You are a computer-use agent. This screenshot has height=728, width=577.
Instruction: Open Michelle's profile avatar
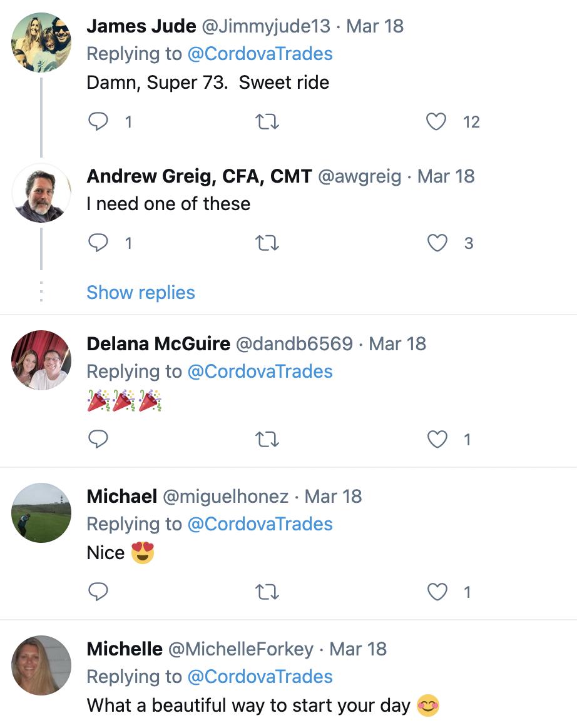click(41, 665)
